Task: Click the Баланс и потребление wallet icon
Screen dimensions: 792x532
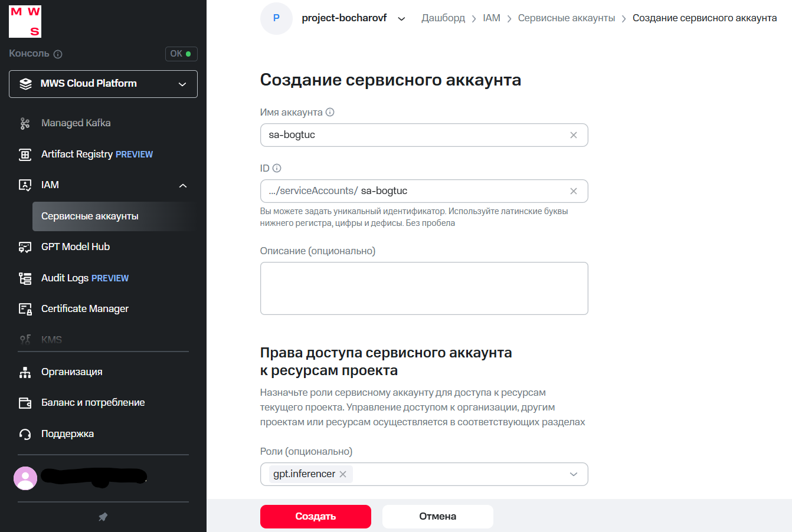Action: point(25,403)
